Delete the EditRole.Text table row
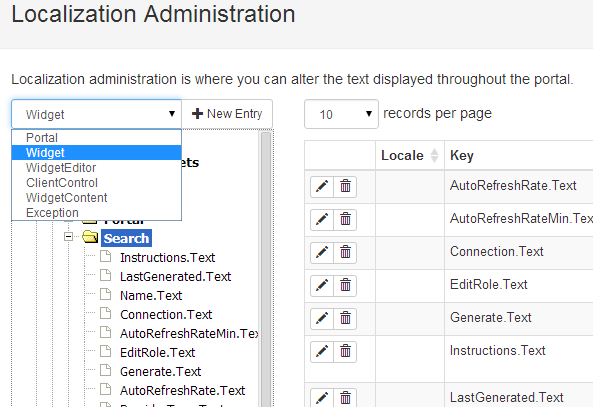 (345, 286)
